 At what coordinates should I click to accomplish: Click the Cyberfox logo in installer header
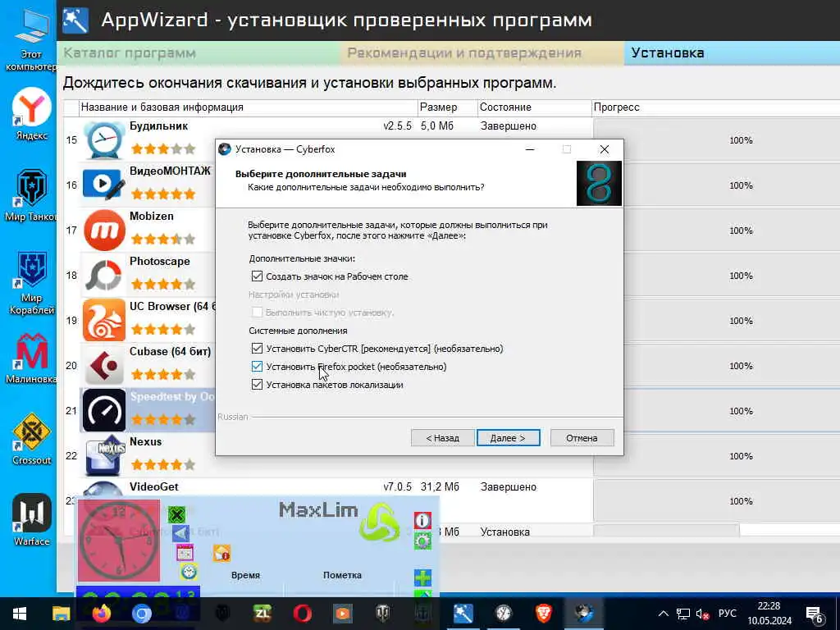(x=599, y=183)
